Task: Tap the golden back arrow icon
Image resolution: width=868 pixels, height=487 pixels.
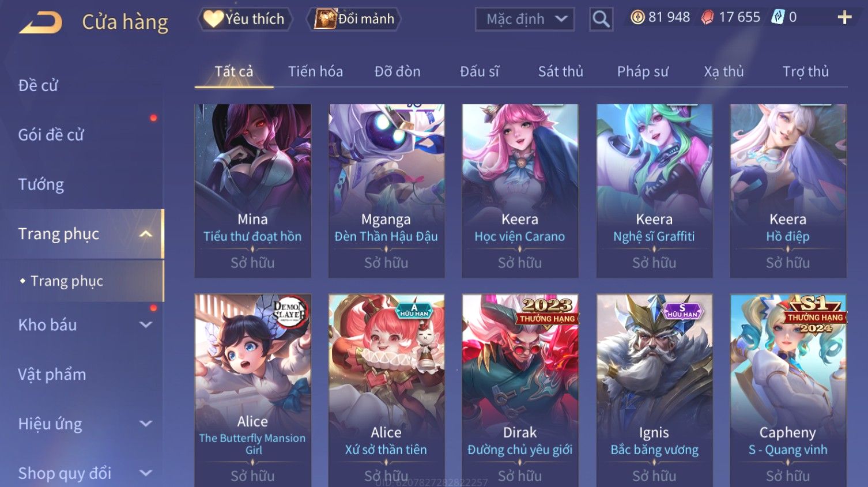Action: point(40,23)
